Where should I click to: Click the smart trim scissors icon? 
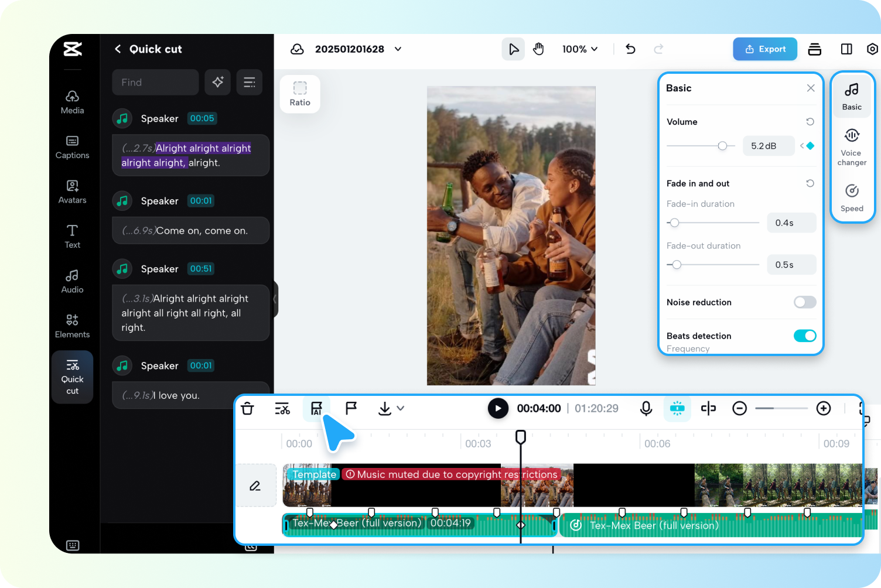pyautogui.click(x=282, y=408)
